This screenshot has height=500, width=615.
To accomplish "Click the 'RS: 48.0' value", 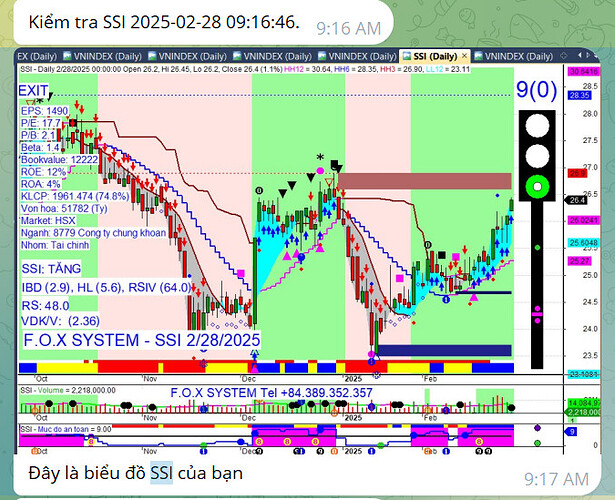I will point(45,306).
